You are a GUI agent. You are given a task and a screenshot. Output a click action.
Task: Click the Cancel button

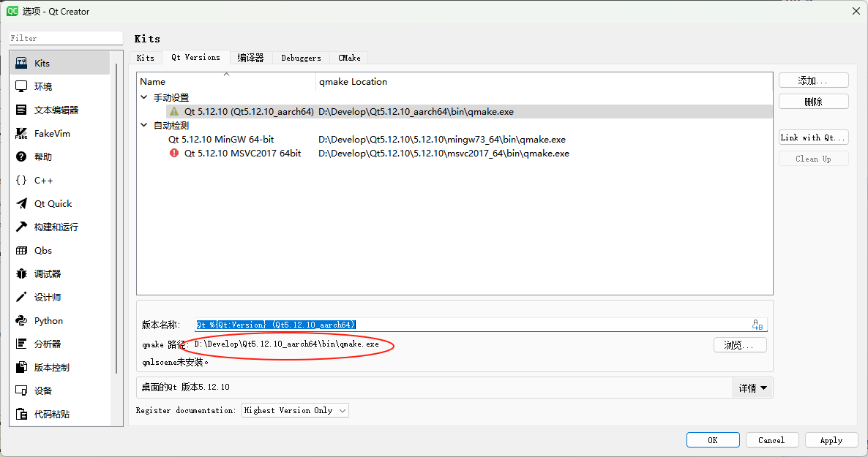coord(771,440)
